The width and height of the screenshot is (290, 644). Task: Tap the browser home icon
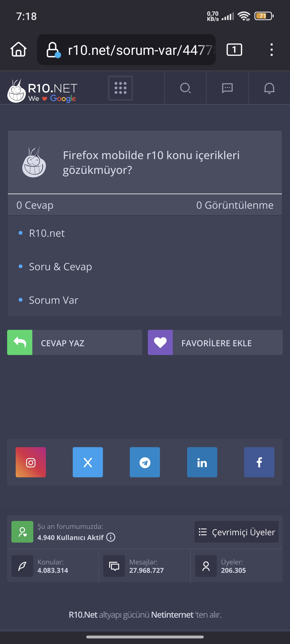(x=19, y=49)
